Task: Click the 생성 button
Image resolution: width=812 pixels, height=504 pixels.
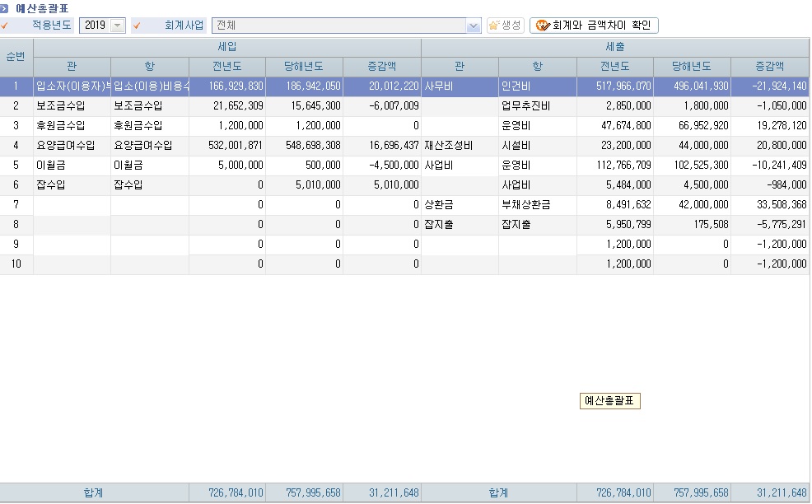Action: pyautogui.click(x=506, y=26)
